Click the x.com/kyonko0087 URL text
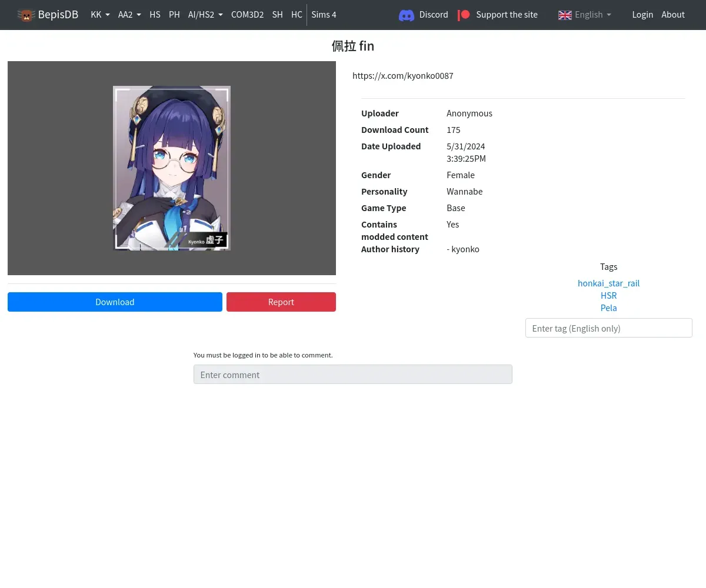Screen dimensions: 706x588 (x=403, y=76)
